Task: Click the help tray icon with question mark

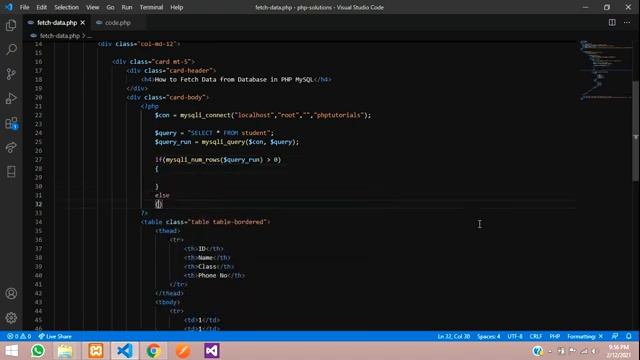Action: [538, 351]
